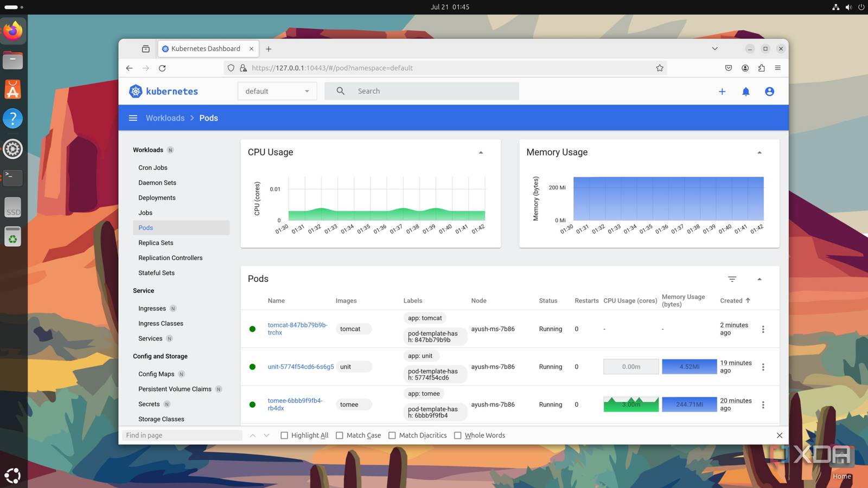Screen dimensions: 868x488
Task: Open the tomcat-847bb79b9b-trchx pod link
Action: [297, 329]
